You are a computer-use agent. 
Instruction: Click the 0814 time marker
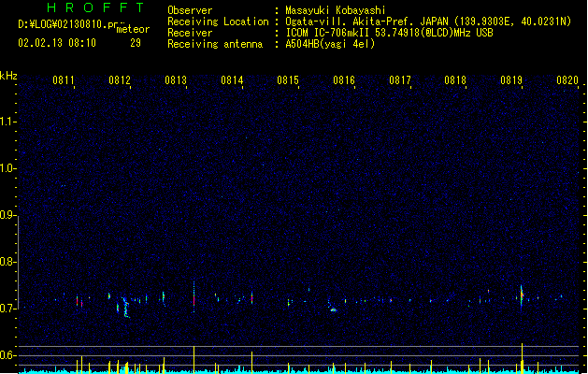coord(232,80)
